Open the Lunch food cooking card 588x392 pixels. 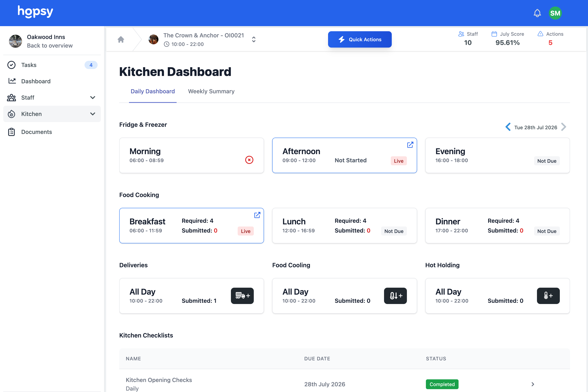coord(344,225)
